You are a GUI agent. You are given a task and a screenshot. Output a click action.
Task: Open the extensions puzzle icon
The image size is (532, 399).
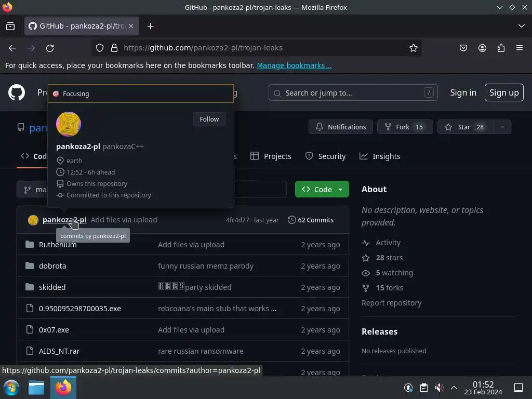[x=501, y=48]
